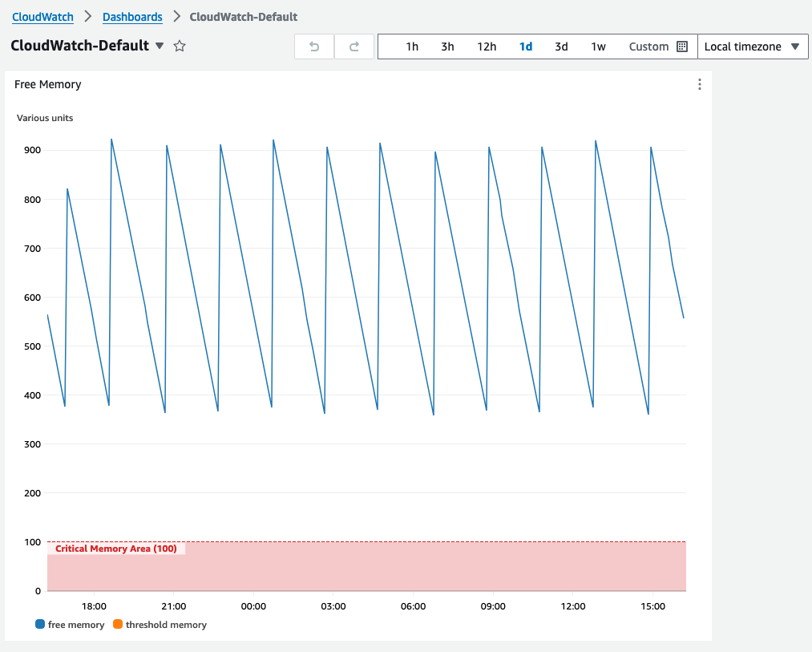Toggle the threshold memory orange legend swatch

118,624
